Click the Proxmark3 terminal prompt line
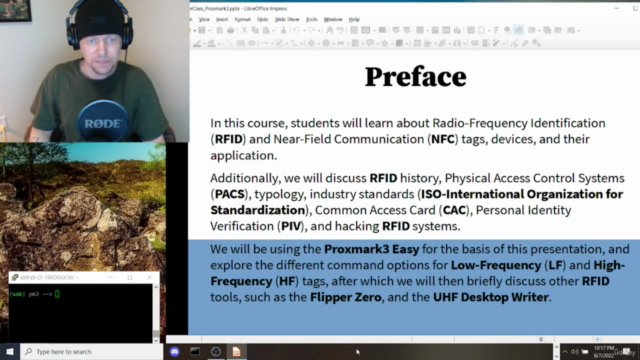This screenshot has height=360, width=640. [35, 294]
